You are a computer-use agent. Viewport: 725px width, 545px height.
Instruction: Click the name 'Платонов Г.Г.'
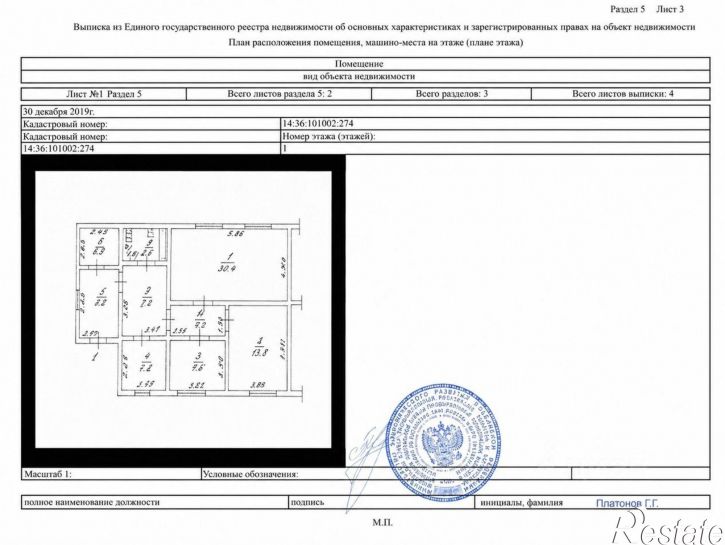627,503
